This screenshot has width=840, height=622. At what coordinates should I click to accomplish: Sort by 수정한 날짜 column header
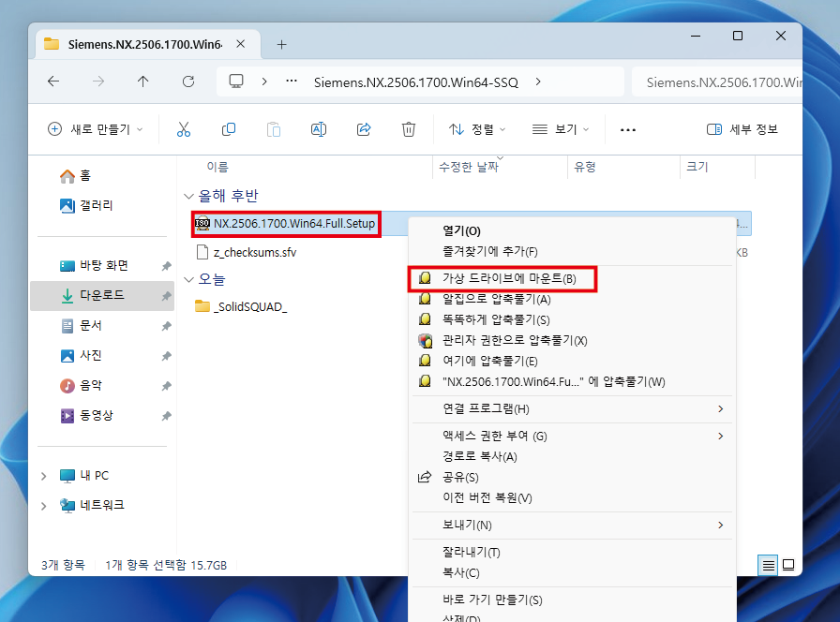point(469,167)
